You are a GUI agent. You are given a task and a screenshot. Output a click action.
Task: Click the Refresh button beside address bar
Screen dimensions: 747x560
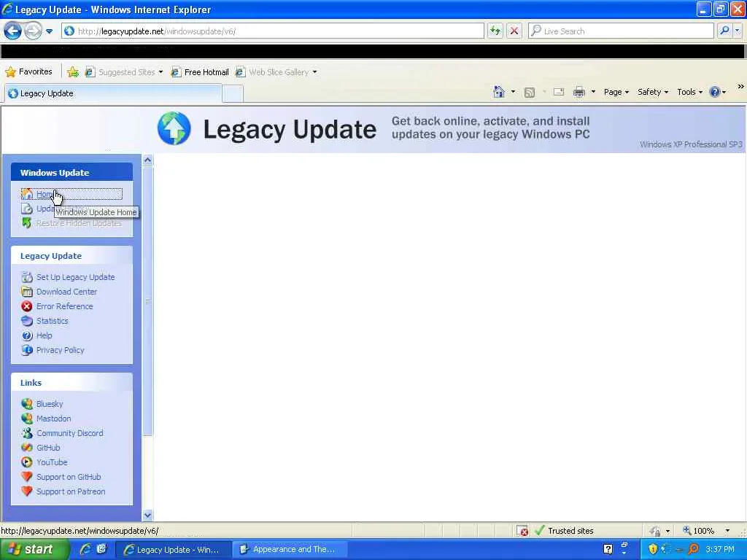click(x=495, y=31)
